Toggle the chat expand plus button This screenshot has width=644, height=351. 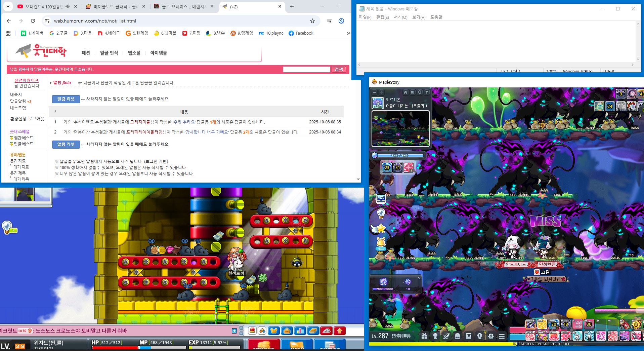[x=234, y=331]
